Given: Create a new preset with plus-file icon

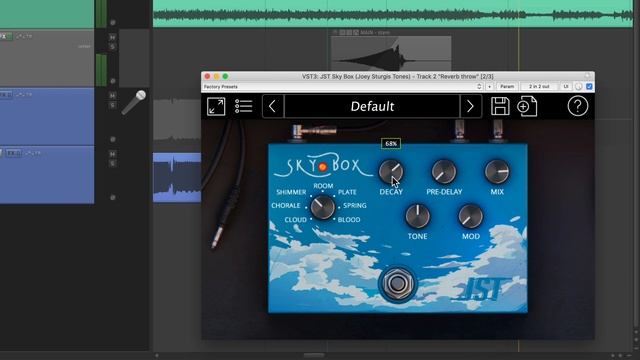Looking at the screenshot, I should 527,107.
